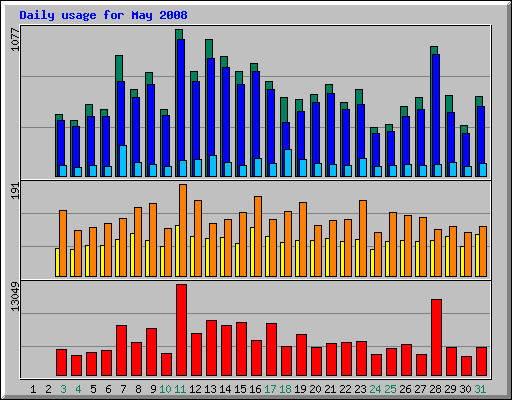Click day label 14
This screenshot has height=400, width=512.
coord(225,389)
